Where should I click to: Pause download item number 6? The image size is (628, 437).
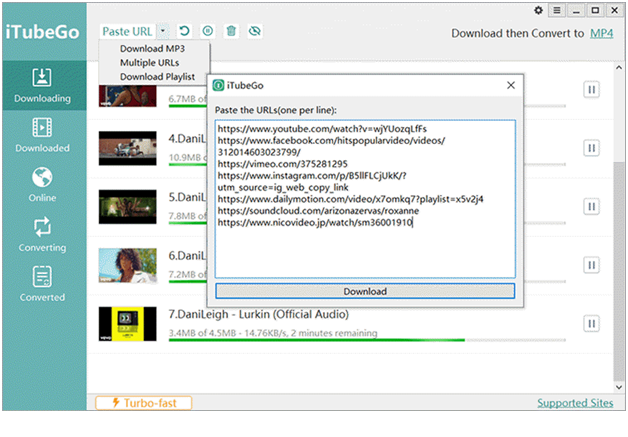tap(591, 265)
